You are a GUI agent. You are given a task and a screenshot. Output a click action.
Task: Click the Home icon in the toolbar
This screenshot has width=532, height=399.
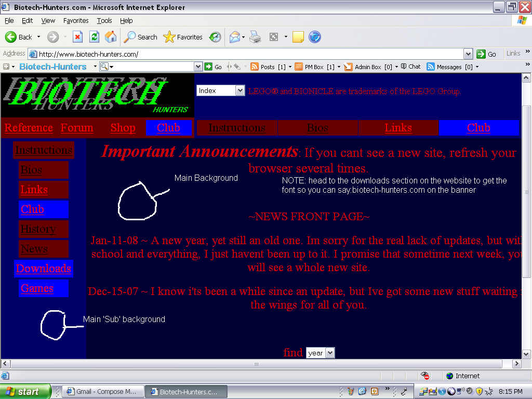110,37
